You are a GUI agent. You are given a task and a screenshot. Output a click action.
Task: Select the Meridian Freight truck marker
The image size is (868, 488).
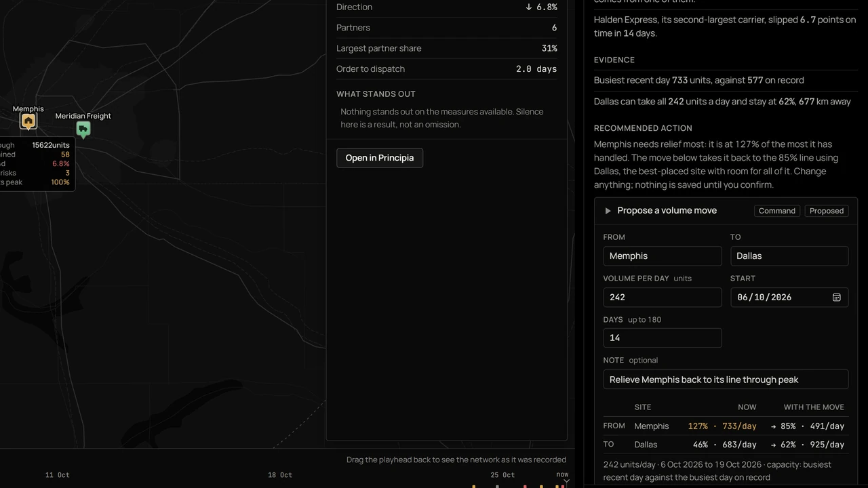tap(83, 129)
